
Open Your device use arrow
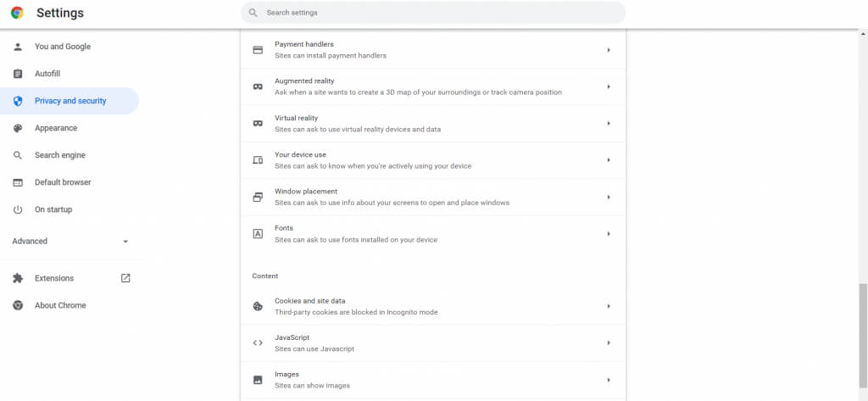click(x=609, y=160)
